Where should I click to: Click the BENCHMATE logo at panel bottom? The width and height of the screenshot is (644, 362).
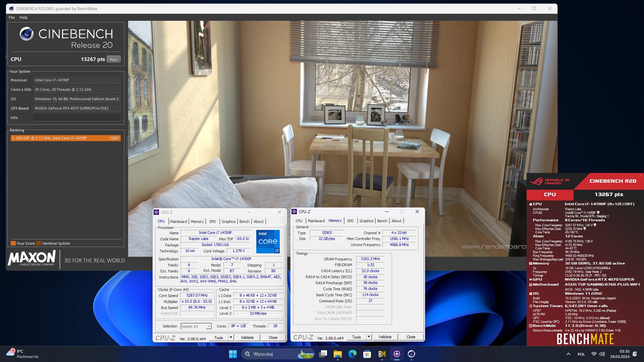click(x=585, y=339)
